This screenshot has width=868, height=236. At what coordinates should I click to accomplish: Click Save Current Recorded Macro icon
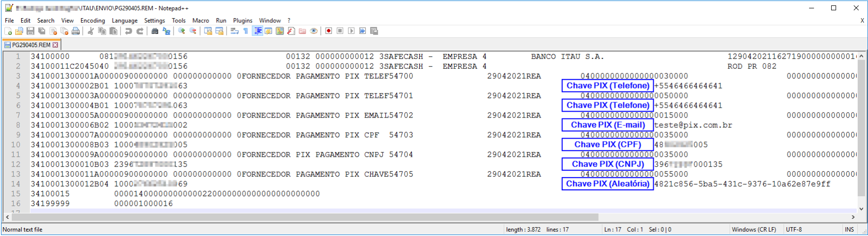[374, 31]
